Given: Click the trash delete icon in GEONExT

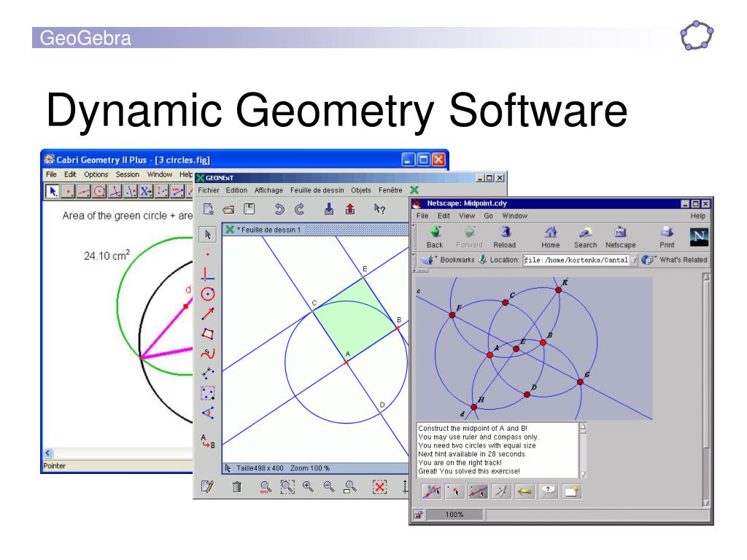Looking at the screenshot, I should pyautogui.click(x=237, y=486).
